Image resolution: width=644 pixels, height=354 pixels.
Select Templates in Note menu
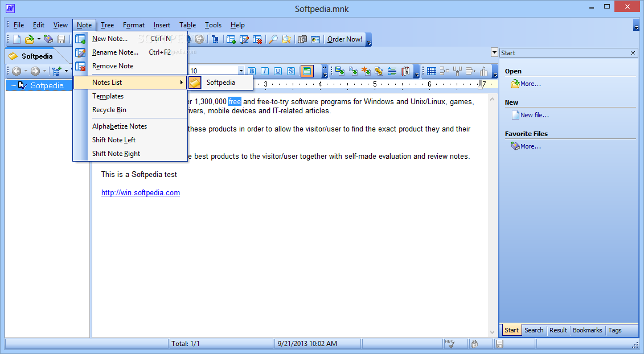(x=130, y=96)
